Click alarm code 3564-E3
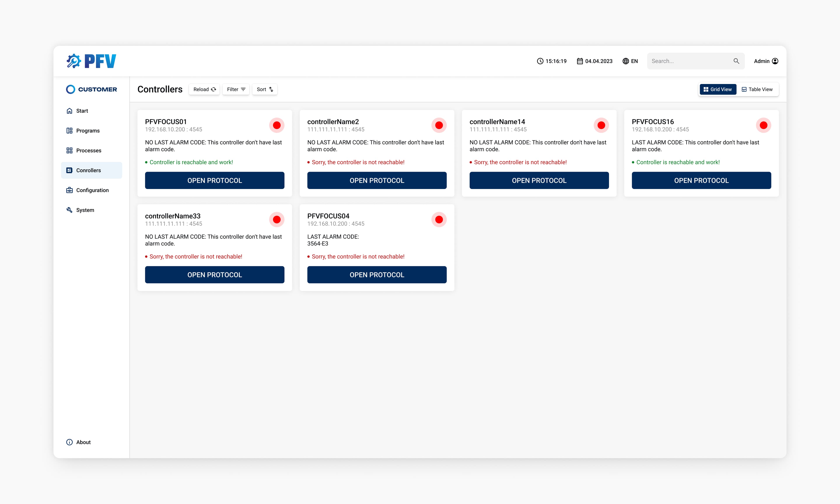Viewport: 840px width, 504px height. point(318,243)
